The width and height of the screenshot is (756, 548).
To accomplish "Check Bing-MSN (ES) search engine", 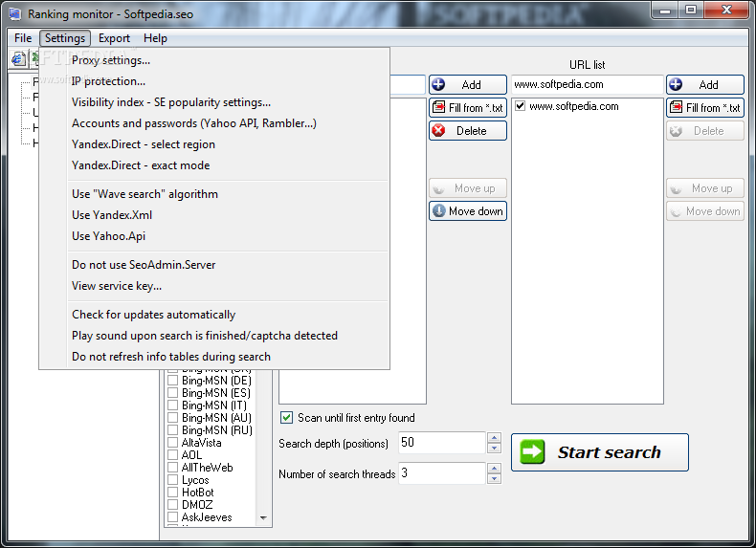I will [172, 393].
